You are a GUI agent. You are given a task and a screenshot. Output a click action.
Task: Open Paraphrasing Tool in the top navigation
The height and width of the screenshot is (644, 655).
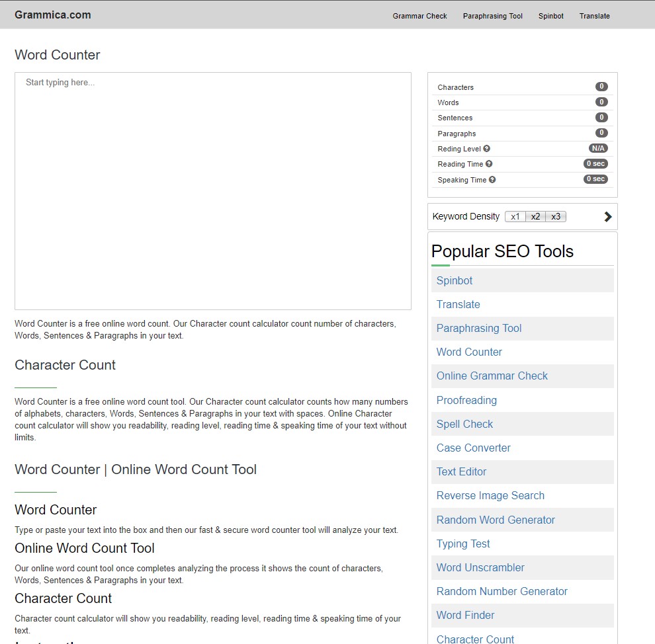tap(492, 16)
